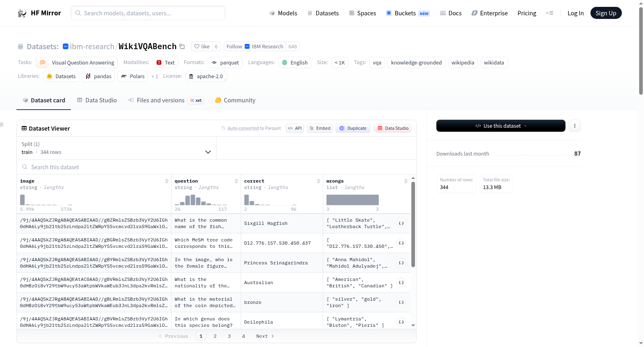The image size is (644, 347).
Task: Open Data Studio from the viewer header
Action: [393, 128]
